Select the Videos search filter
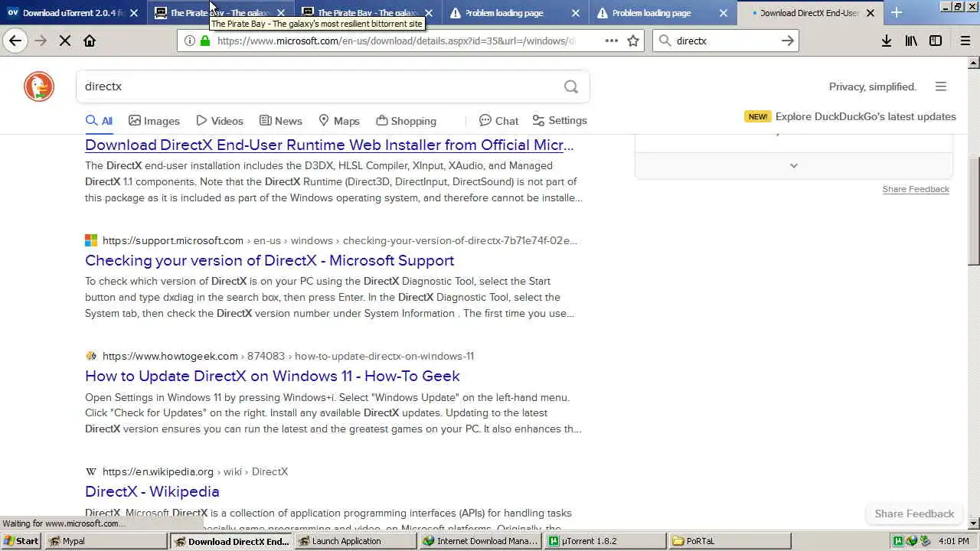The image size is (980, 551). point(220,121)
